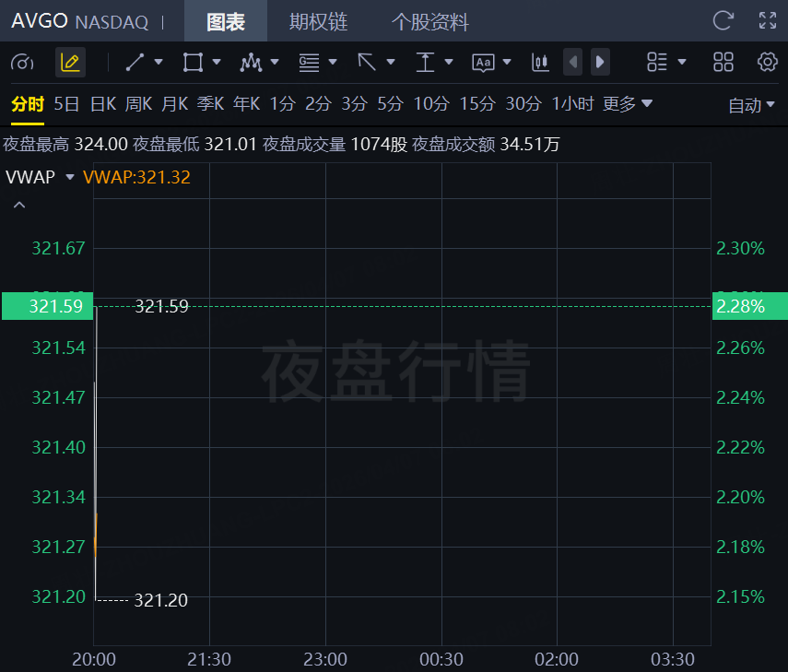Click the candlestick chart type icon

[540, 63]
